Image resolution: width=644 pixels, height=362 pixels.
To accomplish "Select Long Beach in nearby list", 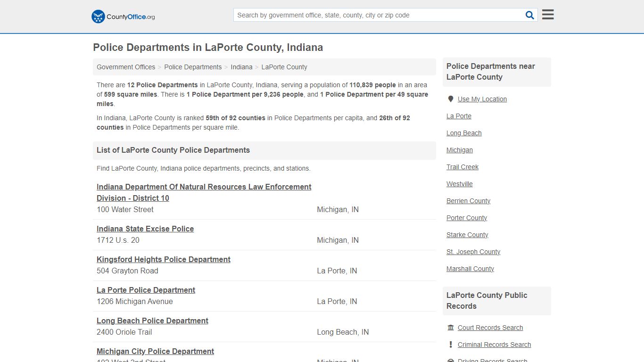I will (464, 133).
